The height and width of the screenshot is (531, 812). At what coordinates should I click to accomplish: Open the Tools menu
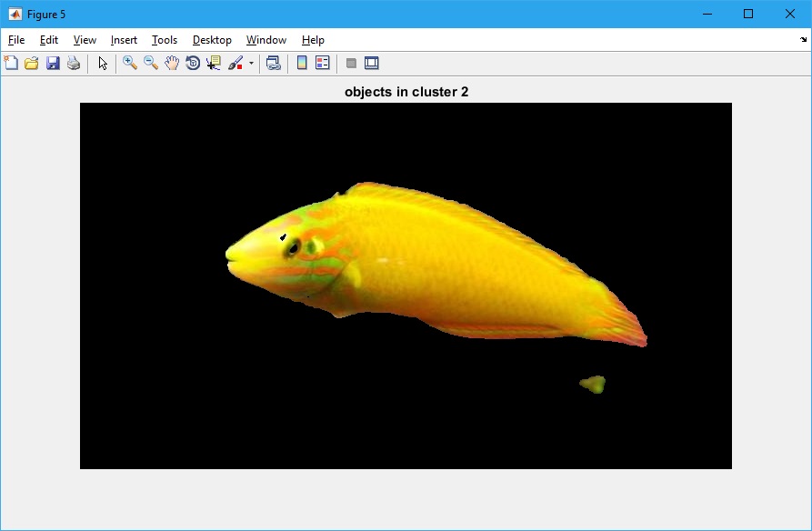(165, 40)
